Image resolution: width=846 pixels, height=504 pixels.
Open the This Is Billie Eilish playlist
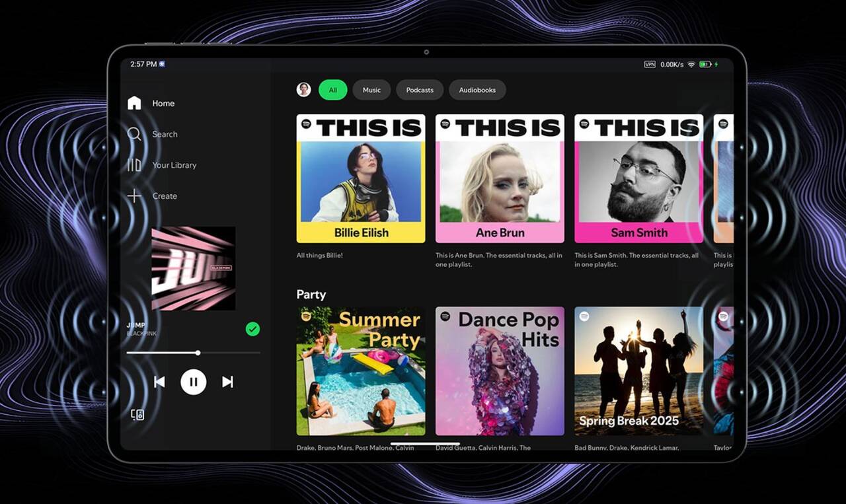click(361, 178)
